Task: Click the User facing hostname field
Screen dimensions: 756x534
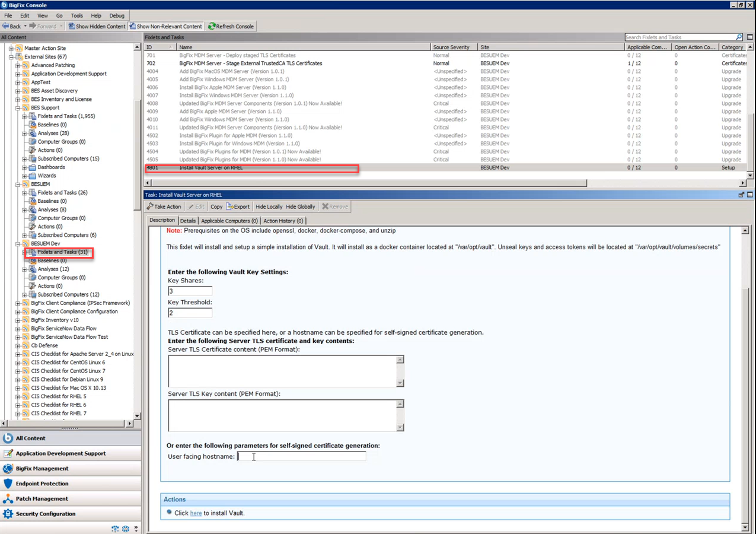Action: coord(302,456)
